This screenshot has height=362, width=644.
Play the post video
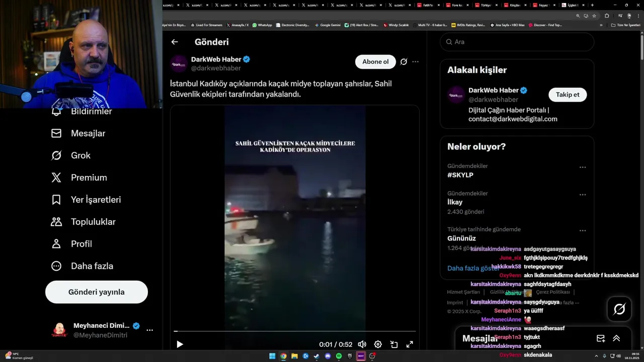click(180, 344)
